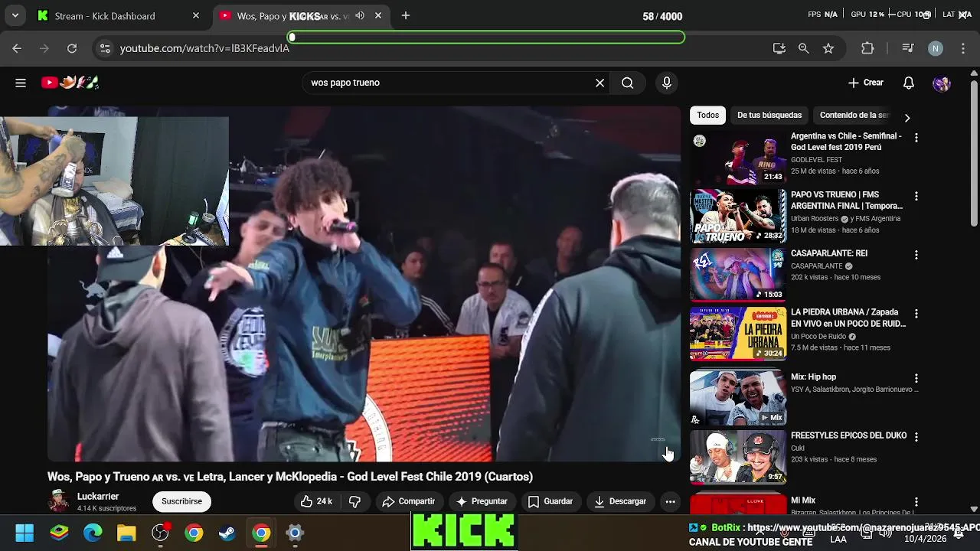This screenshot has height=551, width=980.
Task: Click the Crear button
Action: tap(866, 83)
